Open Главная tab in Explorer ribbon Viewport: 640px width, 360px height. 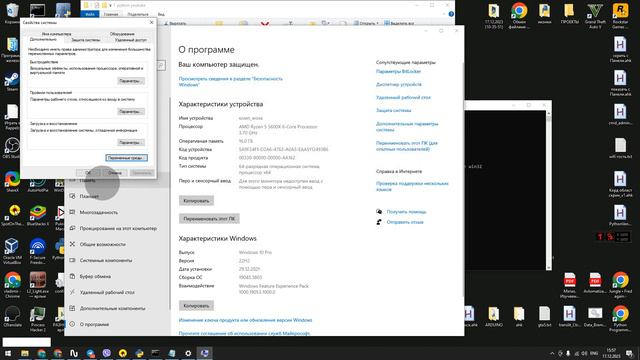(111, 14)
